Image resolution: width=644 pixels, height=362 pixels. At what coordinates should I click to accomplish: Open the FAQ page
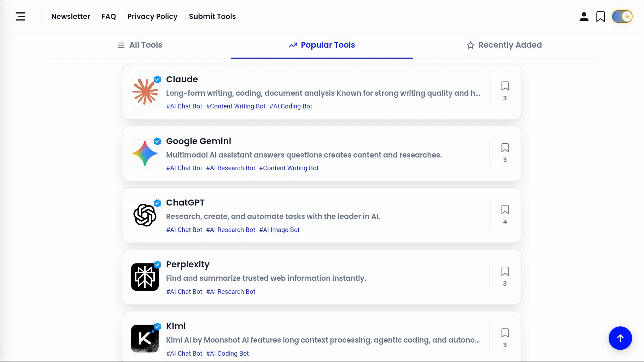(x=109, y=17)
